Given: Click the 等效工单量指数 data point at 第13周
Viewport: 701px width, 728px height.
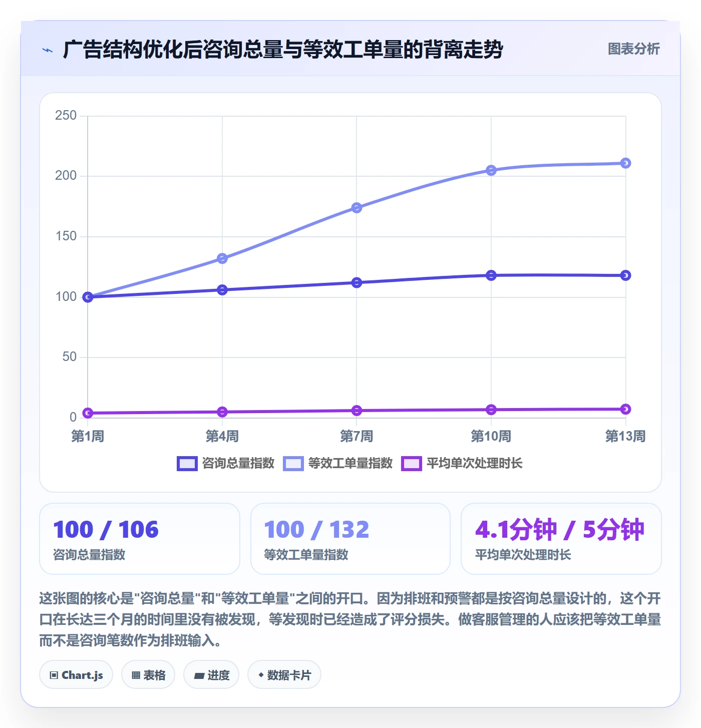Looking at the screenshot, I should click(x=625, y=163).
